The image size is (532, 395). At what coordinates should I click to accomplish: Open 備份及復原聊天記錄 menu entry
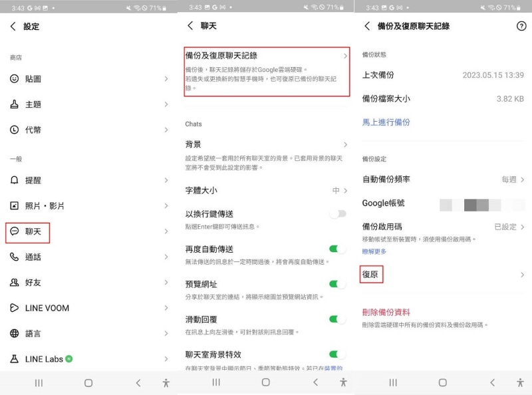266,71
